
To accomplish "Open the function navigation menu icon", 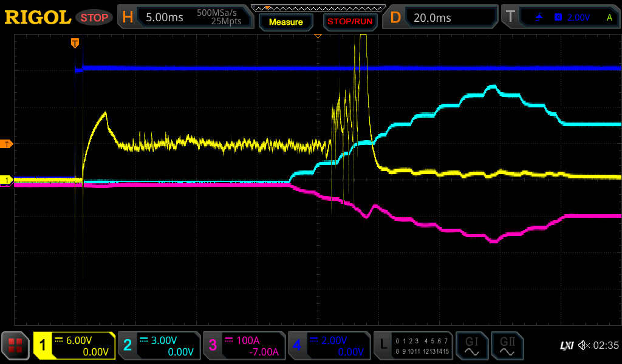I will (16, 346).
